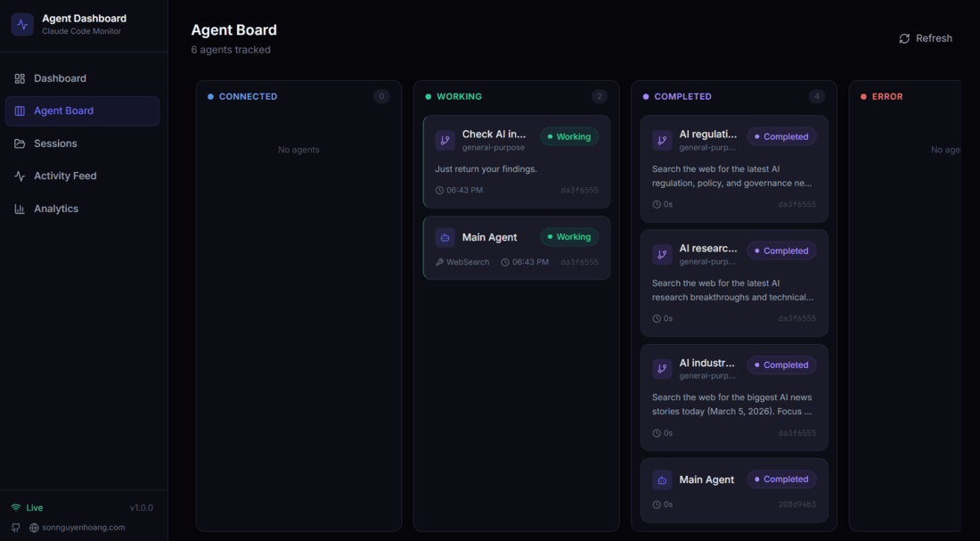Click the refresh arrows icon near Refresh

(x=902, y=37)
